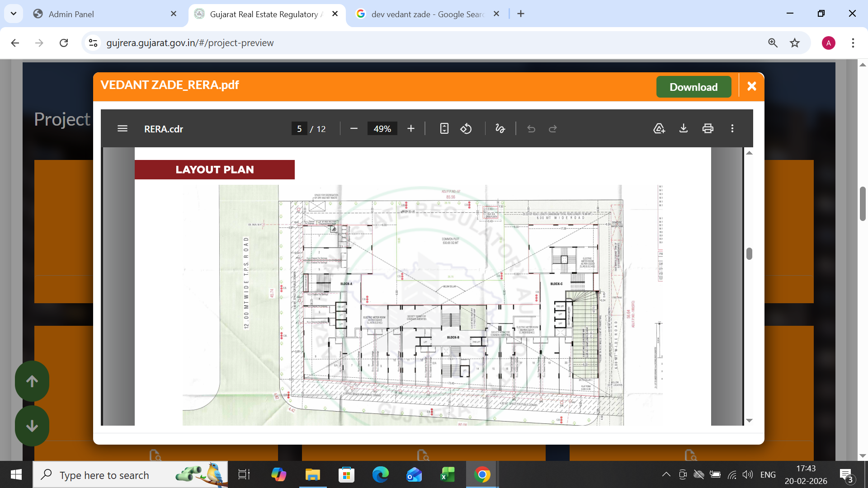Click the page number input field

pos(299,129)
